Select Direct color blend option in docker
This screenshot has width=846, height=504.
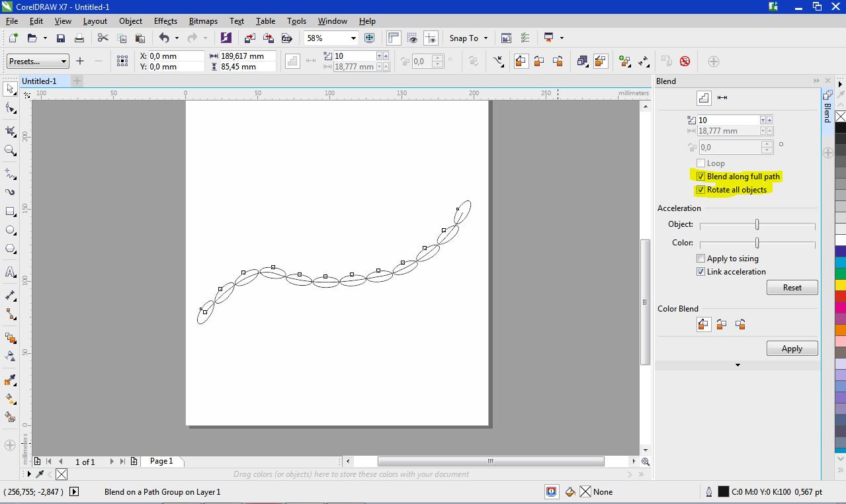click(703, 324)
